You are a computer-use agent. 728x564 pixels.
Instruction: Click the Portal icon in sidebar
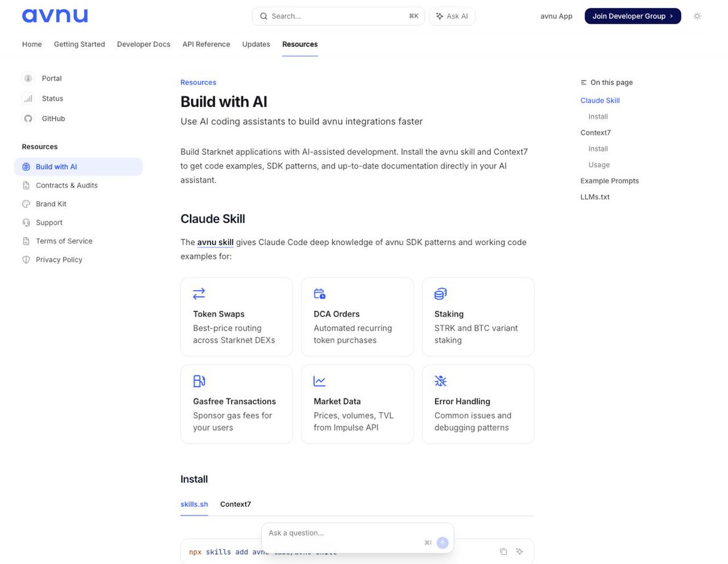(x=28, y=78)
